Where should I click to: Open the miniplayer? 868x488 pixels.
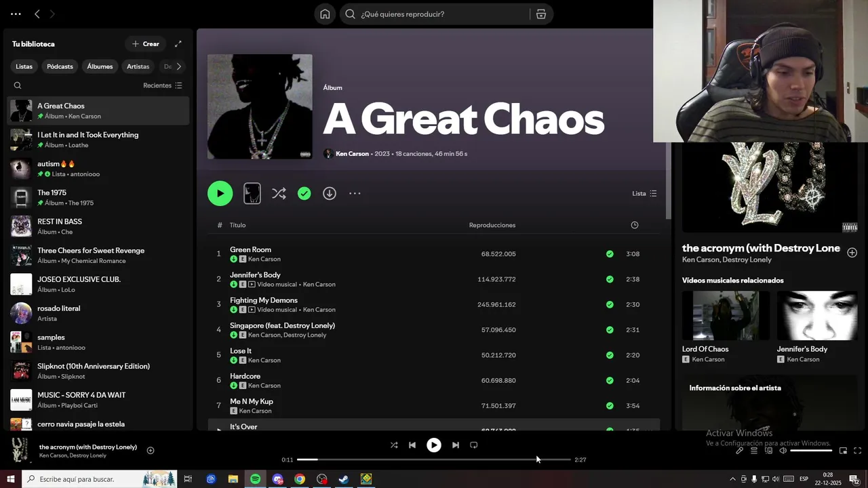pos(843,451)
